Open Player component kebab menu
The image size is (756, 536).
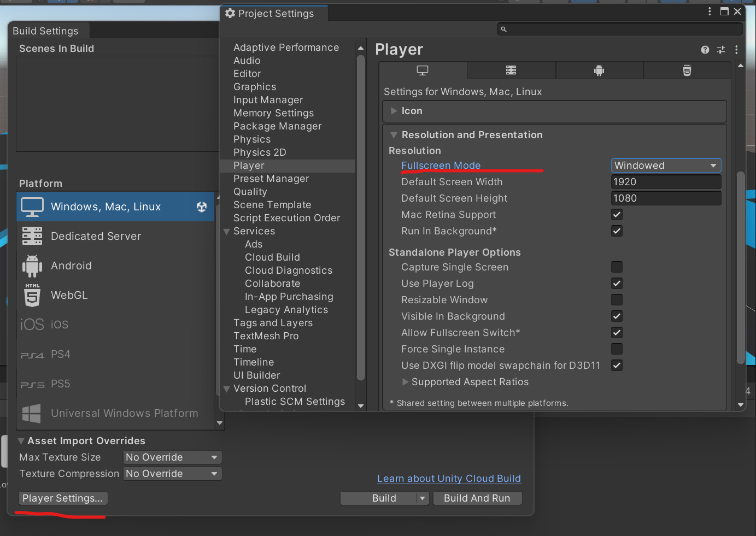pos(736,50)
